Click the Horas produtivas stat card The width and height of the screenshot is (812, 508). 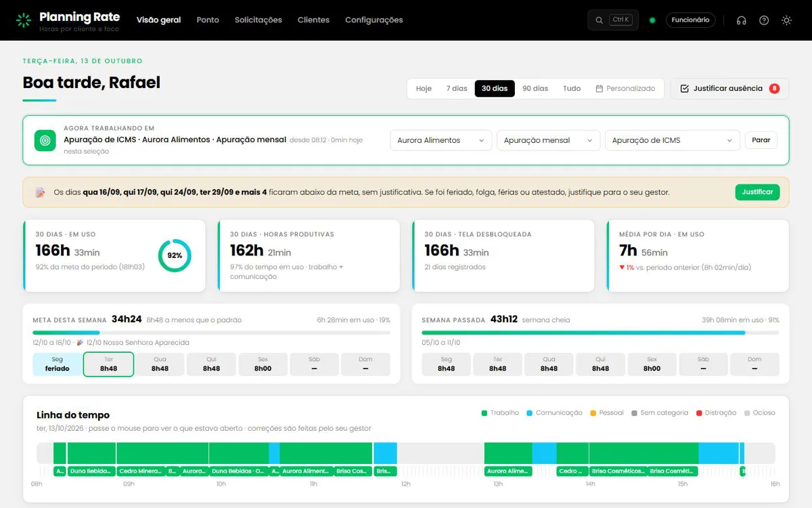[x=309, y=255]
